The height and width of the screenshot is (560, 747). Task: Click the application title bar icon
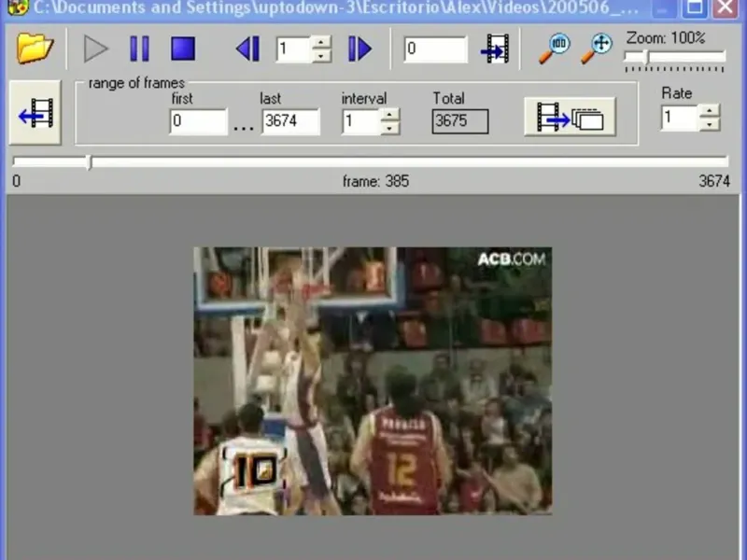pyautogui.click(x=18, y=7)
